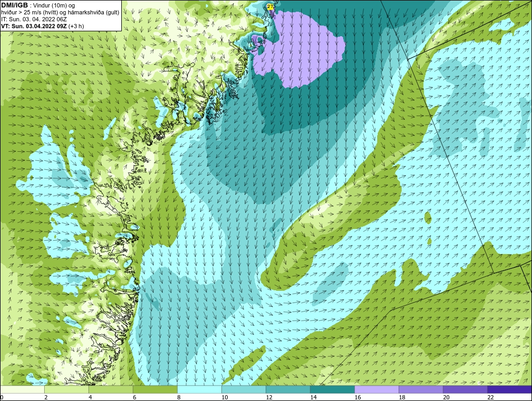Click the yellow 27 max gust marker
Image resolution: width=532 pixels, height=401 pixels.
coord(270,6)
